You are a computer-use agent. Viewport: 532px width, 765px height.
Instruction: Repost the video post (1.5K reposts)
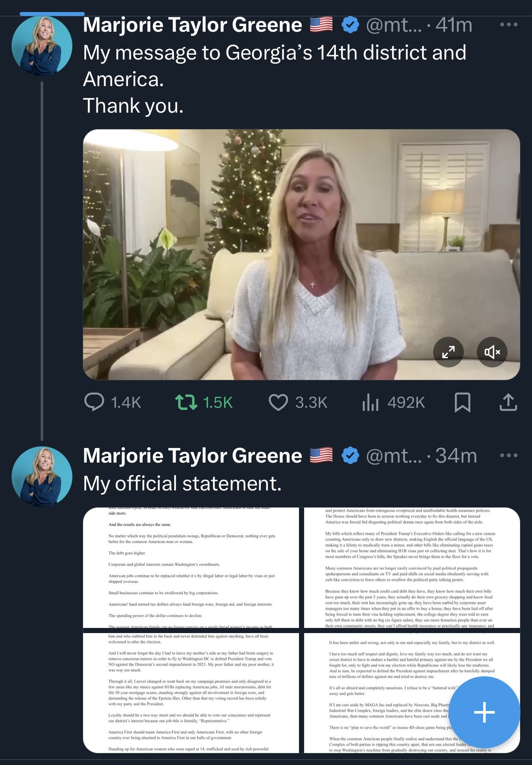tap(186, 402)
